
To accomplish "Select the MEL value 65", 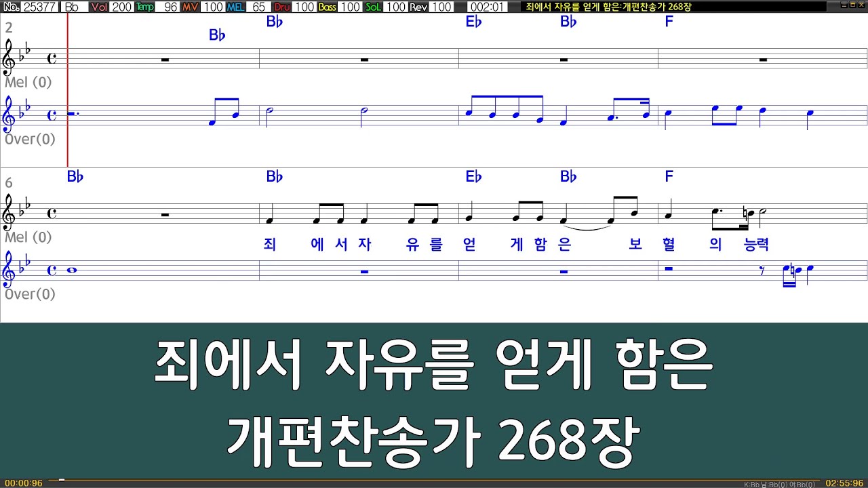I will pyautogui.click(x=258, y=7).
